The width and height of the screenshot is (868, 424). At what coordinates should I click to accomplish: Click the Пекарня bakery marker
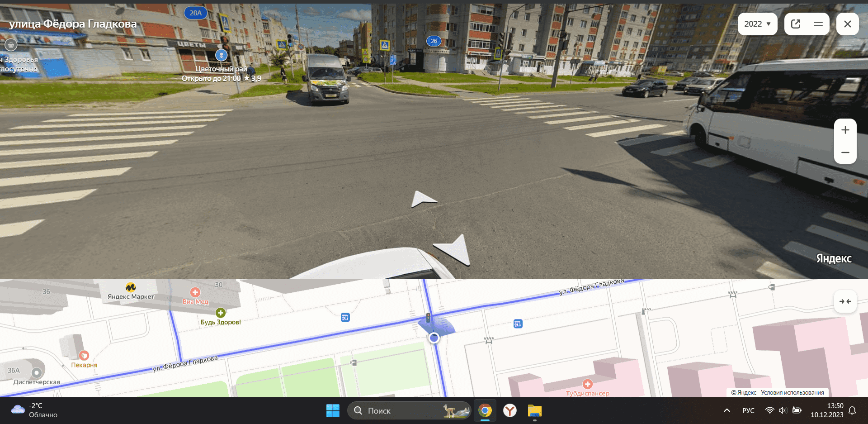pyautogui.click(x=84, y=356)
